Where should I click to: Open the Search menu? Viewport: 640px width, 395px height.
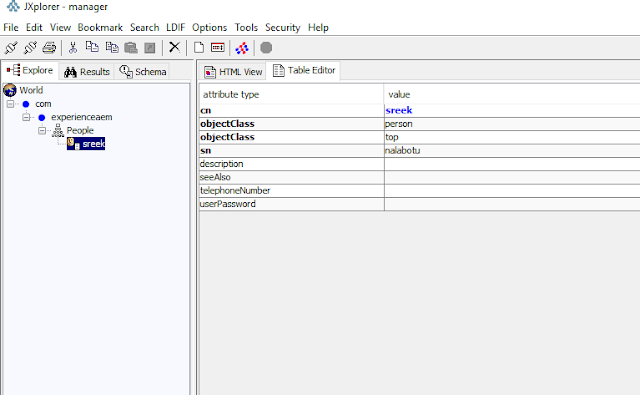pos(144,27)
